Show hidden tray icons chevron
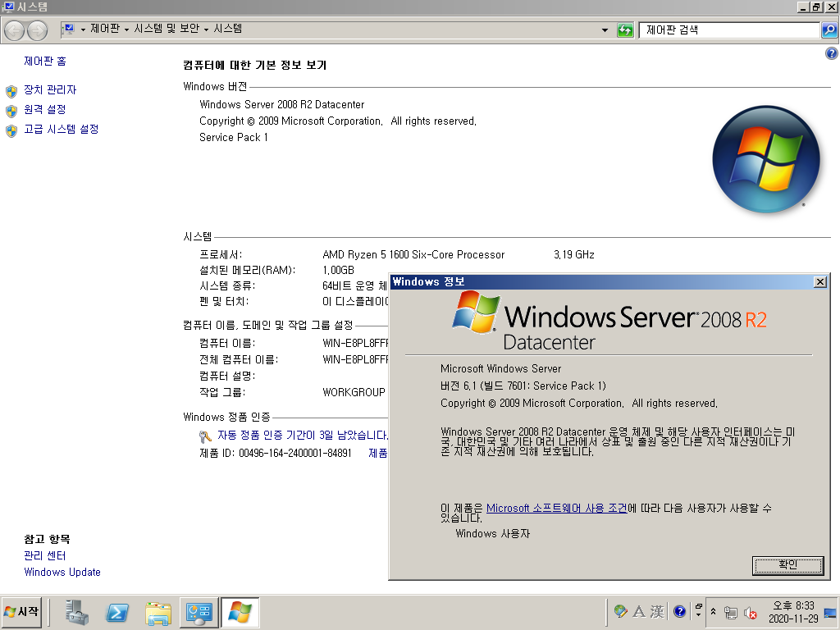Screen dimensions: 840x630 (713, 611)
